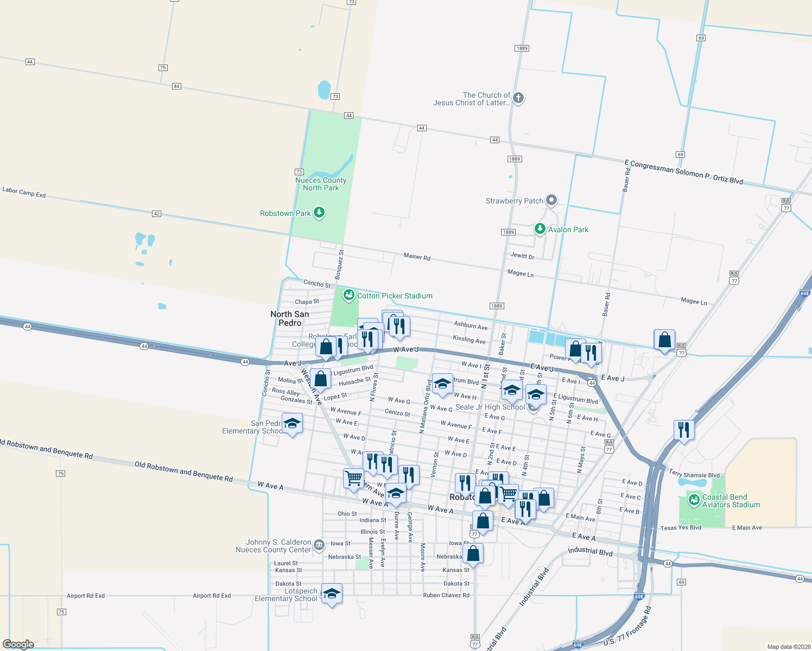Click the Avalon Park tree icon
812x651 pixels.
tap(540, 229)
